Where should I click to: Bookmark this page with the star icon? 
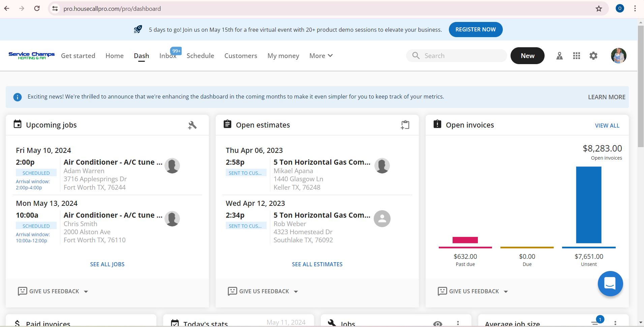point(599,9)
